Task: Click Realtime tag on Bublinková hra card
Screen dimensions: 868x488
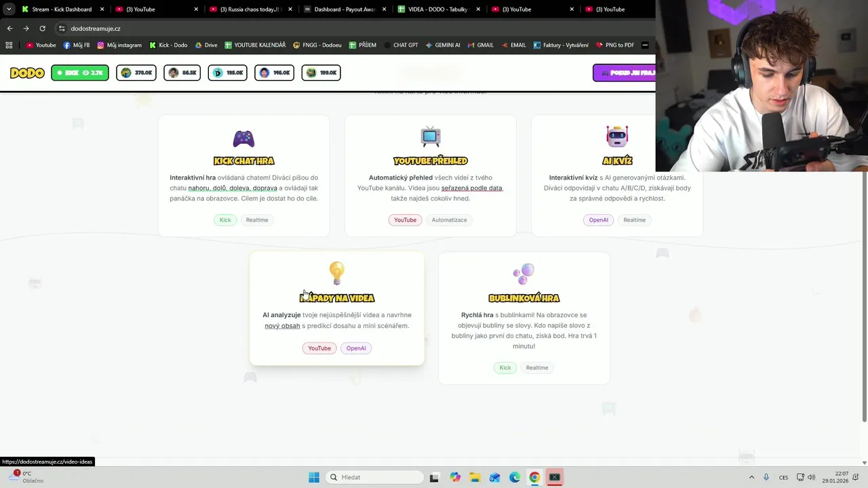Action: [537, 367]
